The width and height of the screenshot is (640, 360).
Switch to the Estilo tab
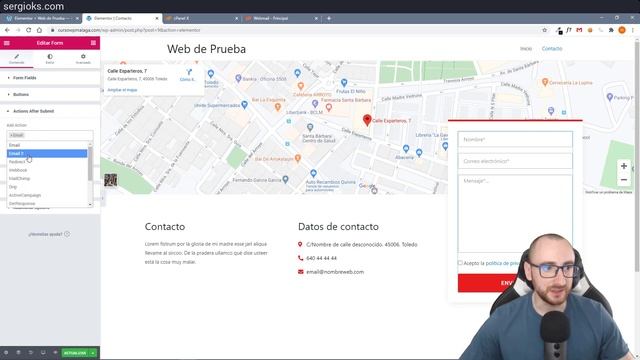coord(50,59)
